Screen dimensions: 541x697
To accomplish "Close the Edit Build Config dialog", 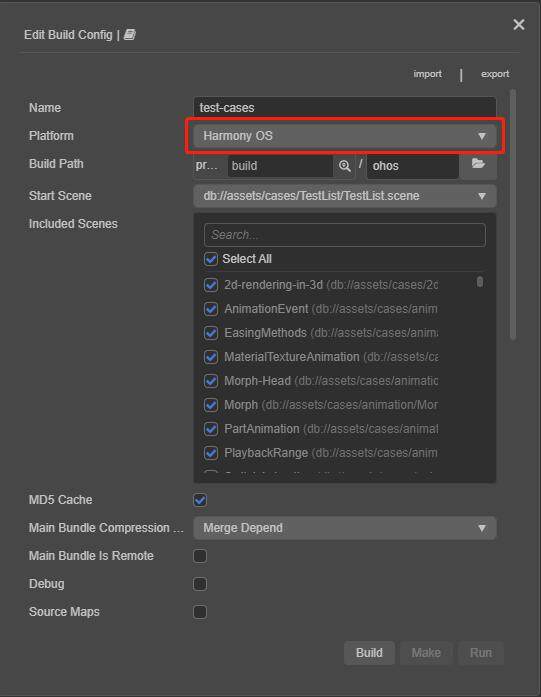I will point(518,24).
